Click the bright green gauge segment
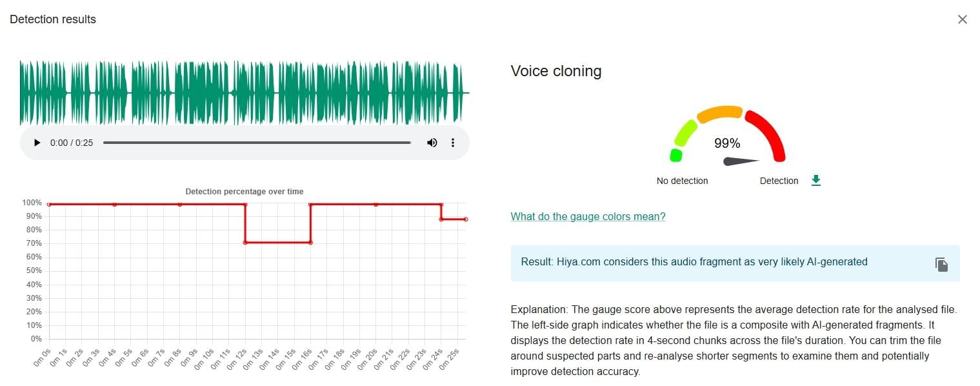 point(676,155)
